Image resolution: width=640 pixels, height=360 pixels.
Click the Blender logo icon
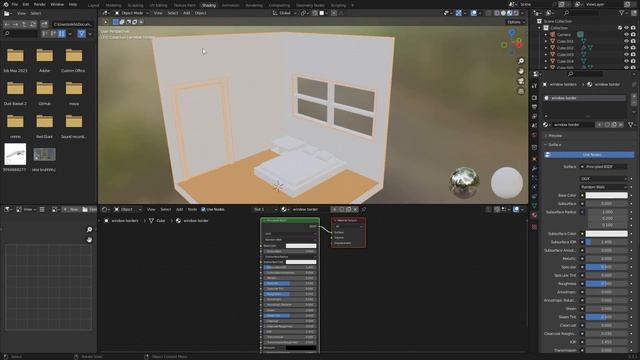click(x=6, y=4)
